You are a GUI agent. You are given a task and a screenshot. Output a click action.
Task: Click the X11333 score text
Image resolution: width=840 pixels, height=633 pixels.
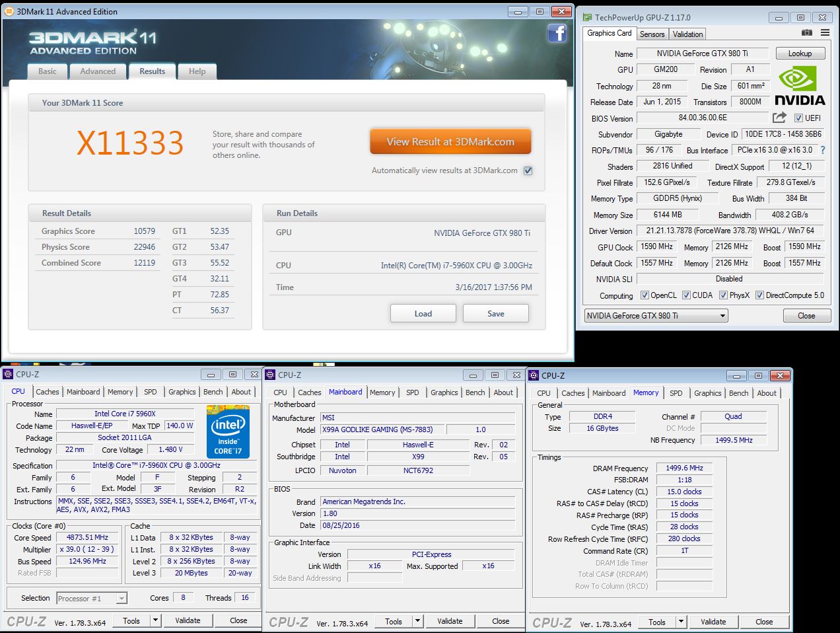pyautogui.click(x=130, y=143)
